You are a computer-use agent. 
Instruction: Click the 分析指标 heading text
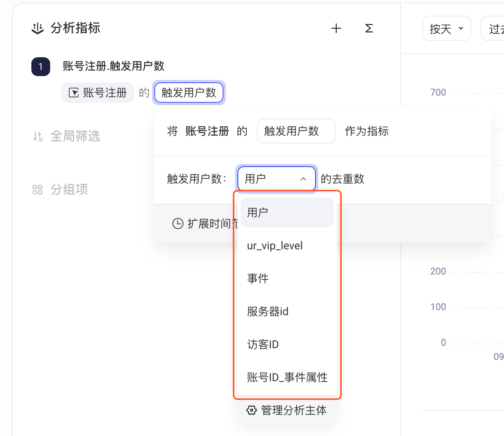pyautogui.click(x=75, y=28)
